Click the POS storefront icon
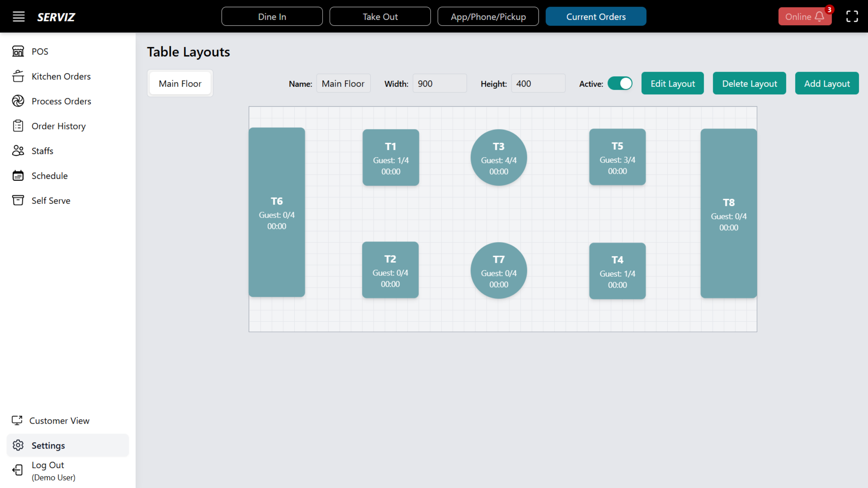The width and height of the screenshot is (868, 488). pos(18,51)
